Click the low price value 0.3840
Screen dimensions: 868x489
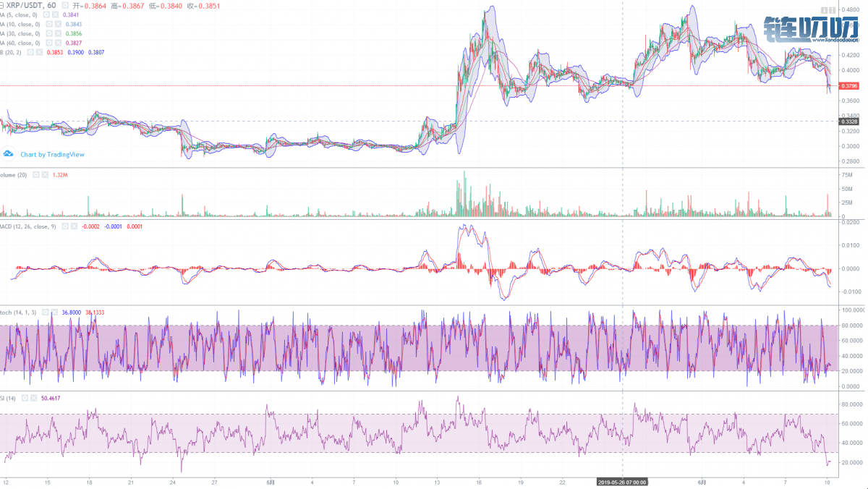171,6
